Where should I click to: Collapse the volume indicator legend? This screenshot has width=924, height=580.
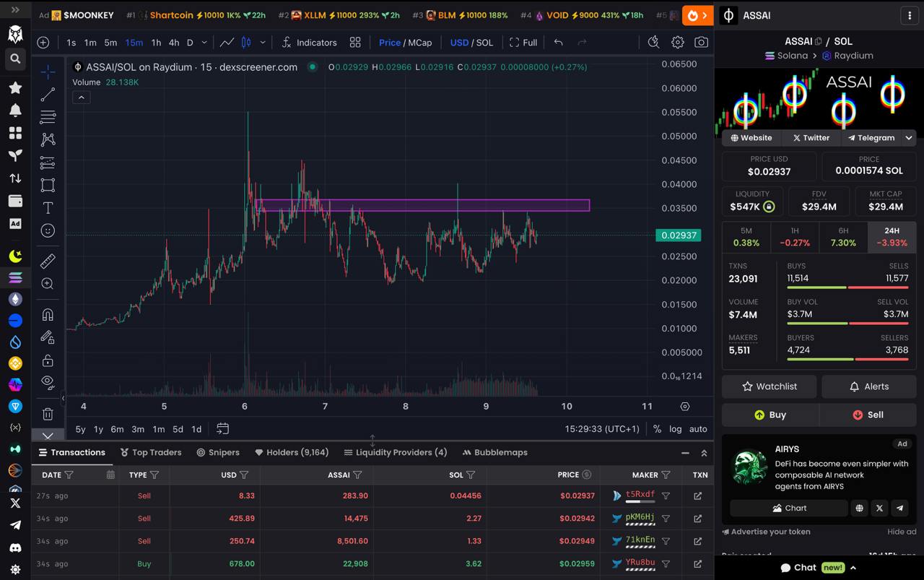point(81,98)
